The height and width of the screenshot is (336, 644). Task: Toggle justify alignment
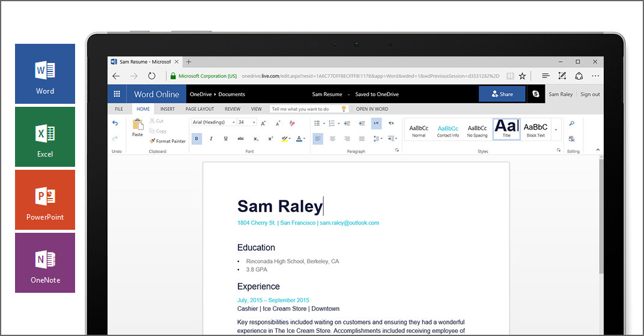tap(362, 139)
